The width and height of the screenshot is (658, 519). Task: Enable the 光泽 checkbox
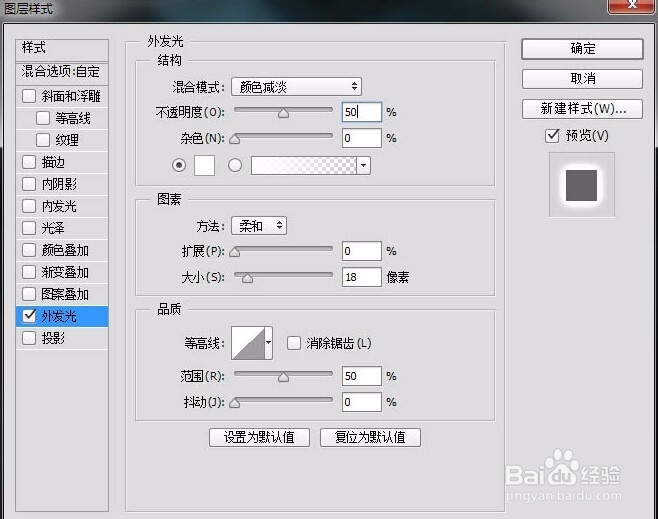29,228
